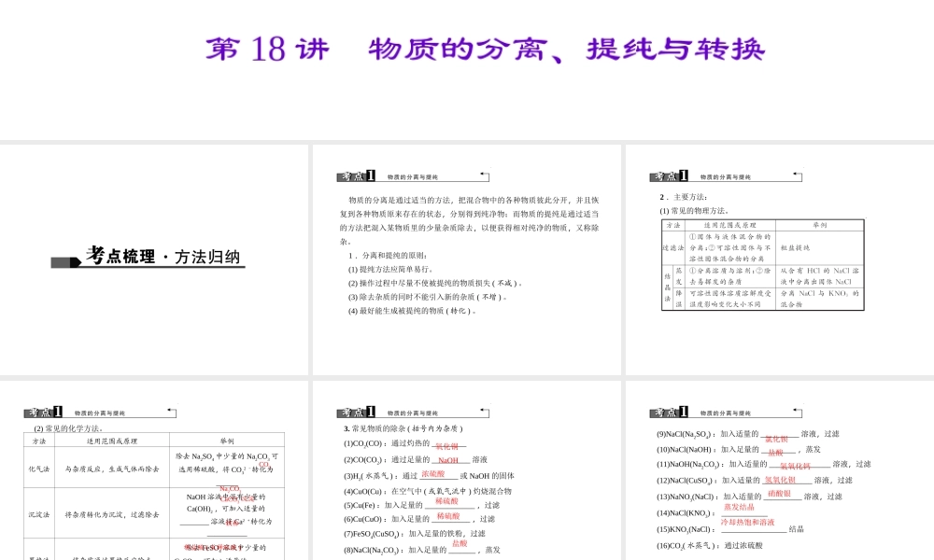Click the heading '3. 常见物质的除杂(括号内为杂质)'
Viewport: 934px width, 560px height.
click(x=403, y=428)
